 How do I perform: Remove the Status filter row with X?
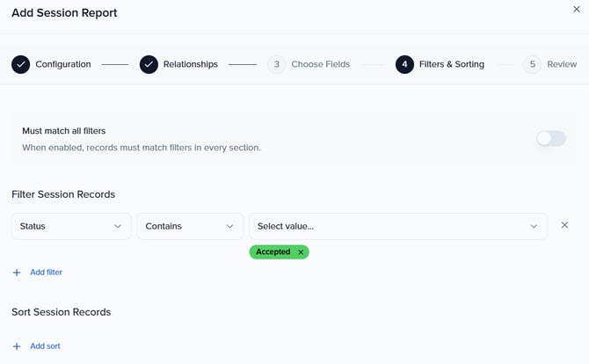564,226
